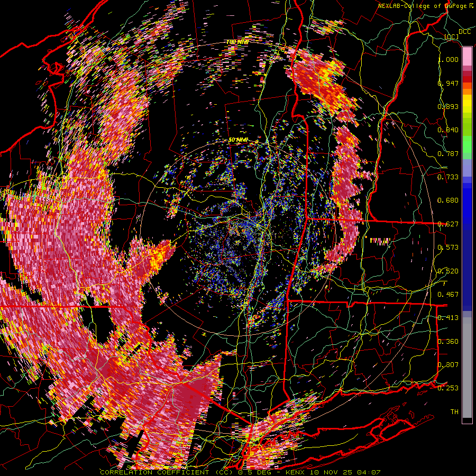Select the 0.627 scale value
Image resolution: width=476 pixels, height=476 pixels.
[448, 224]
